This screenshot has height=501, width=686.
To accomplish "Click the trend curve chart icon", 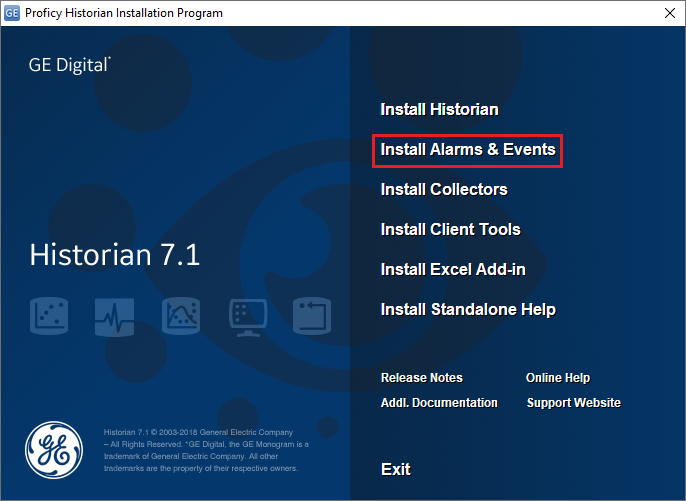I will coord(181,316).
